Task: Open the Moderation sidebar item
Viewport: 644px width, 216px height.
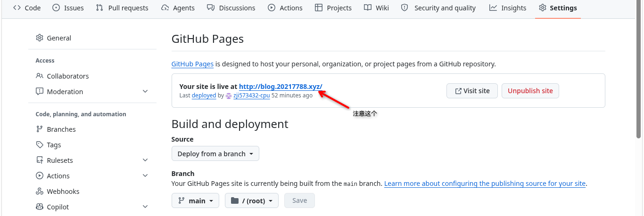Action: tap(65, 92)
